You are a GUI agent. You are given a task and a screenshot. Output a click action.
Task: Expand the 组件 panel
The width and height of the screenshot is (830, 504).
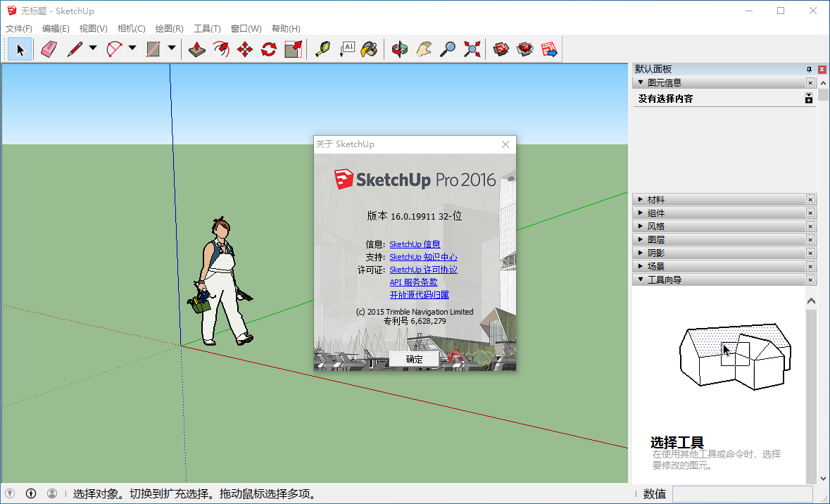641,213
